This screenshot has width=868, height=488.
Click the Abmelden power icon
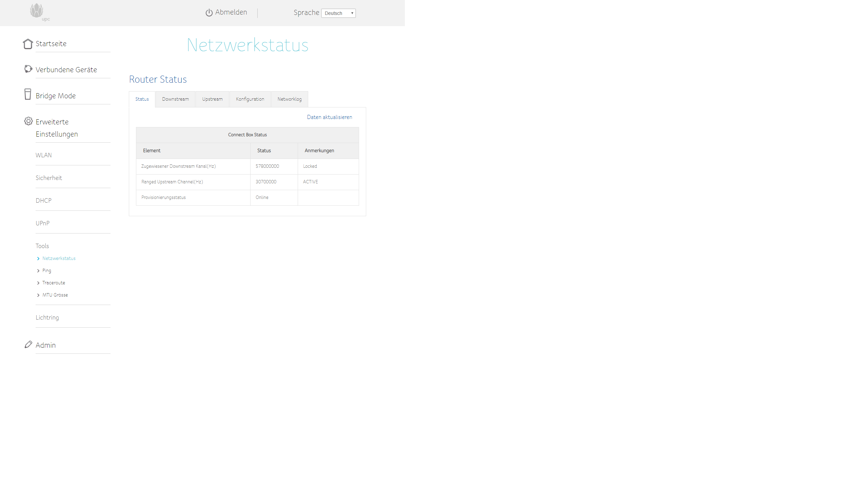coord(209,13)
